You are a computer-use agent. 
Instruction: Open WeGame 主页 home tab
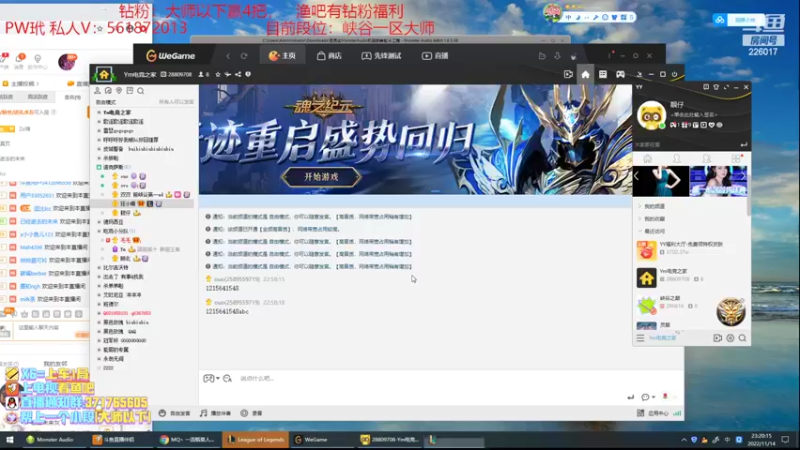[x=282, y=56]
